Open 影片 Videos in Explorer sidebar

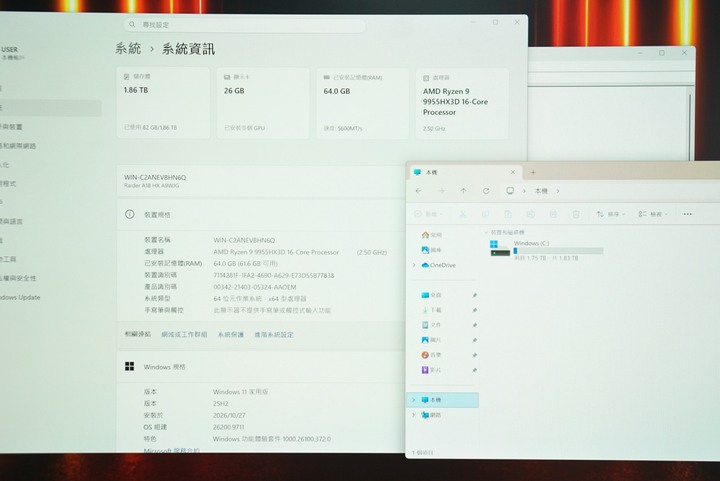click(432, 370)
